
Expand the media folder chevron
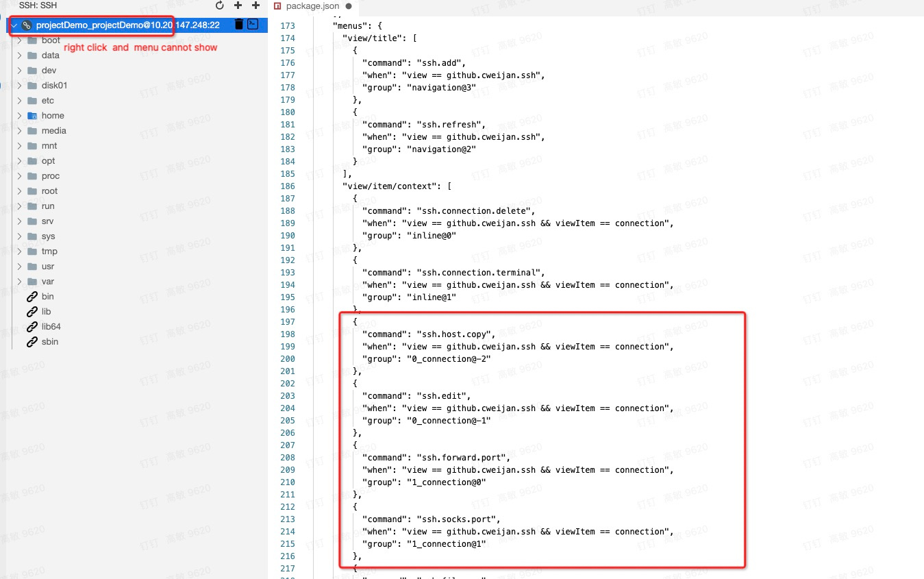point(20,131)
